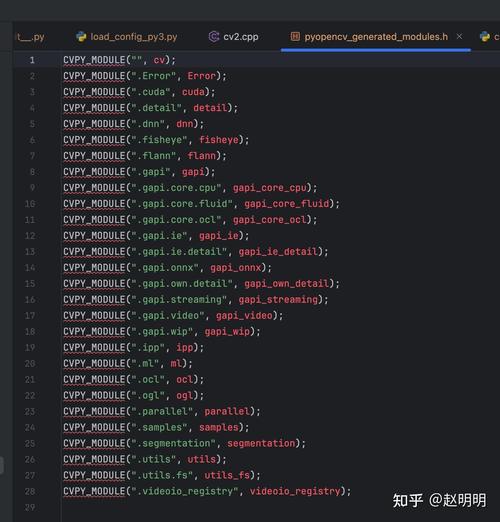This screenshot has height=522, width=500.
Task: Click gapi_core_cpu identifier on line 9
Action: 270,188
